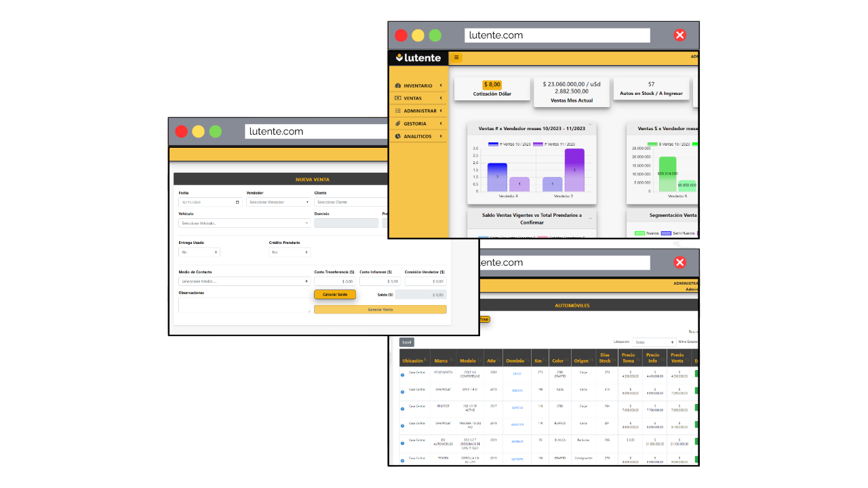The width and height of the screenshot is (868, 488).
Task: Click the Analiticos pie chart sidebar icon
Action: (x=398, y=136)
